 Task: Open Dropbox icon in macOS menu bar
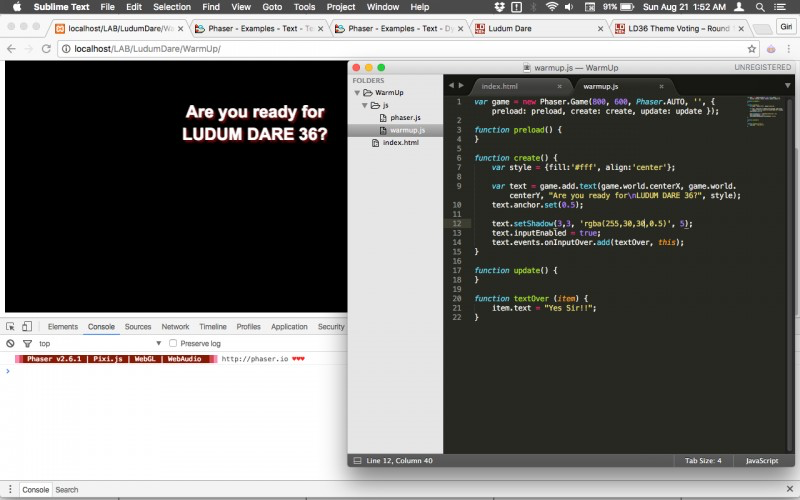(499, 7)
